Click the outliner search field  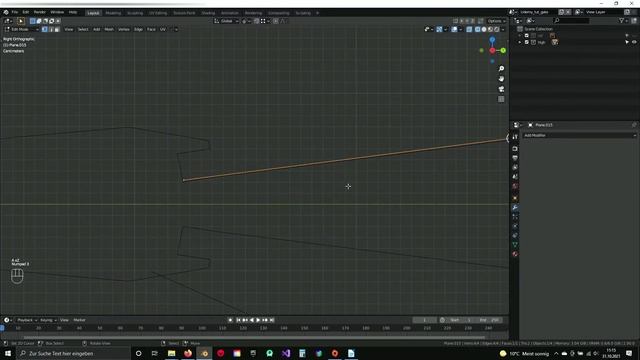571,20
